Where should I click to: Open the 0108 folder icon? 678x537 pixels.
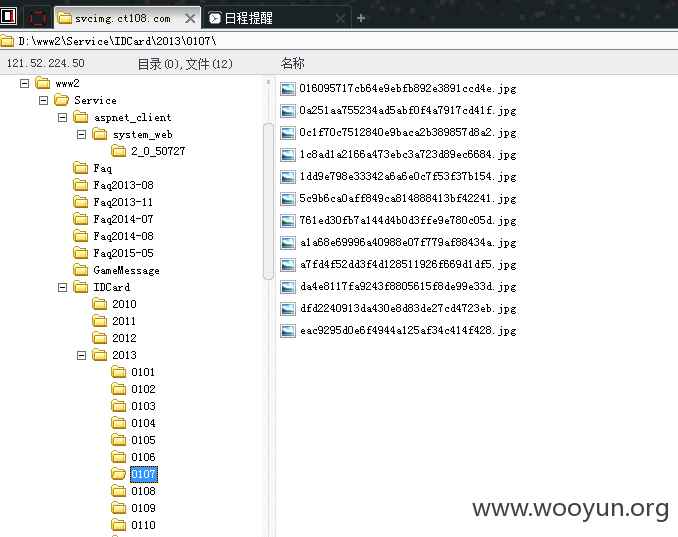[118, 491]
